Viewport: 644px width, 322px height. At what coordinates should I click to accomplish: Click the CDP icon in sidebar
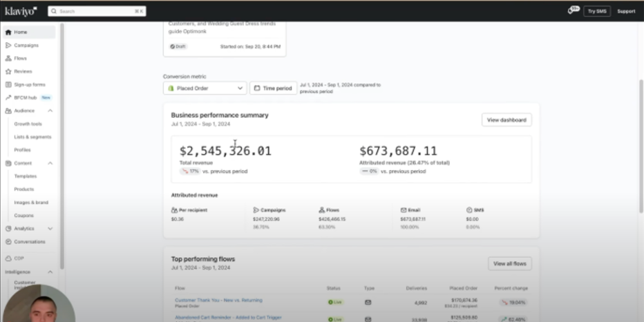pos(8,258)
